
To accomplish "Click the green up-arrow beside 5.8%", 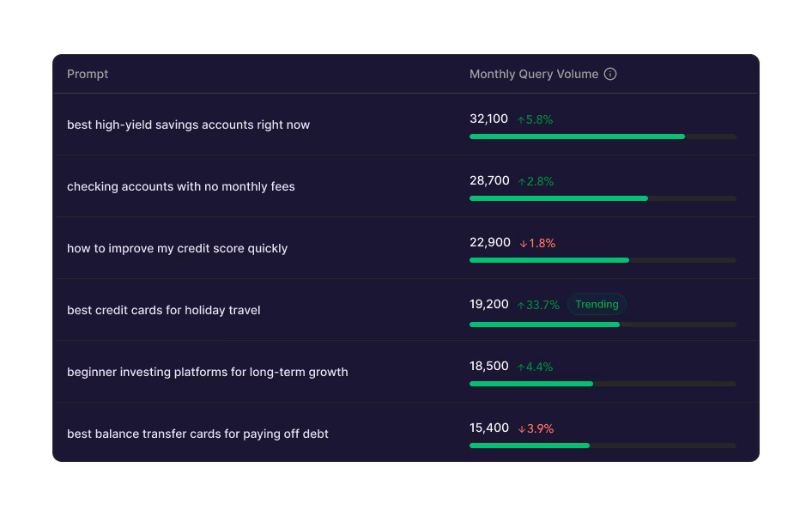I will click(520, 119).
